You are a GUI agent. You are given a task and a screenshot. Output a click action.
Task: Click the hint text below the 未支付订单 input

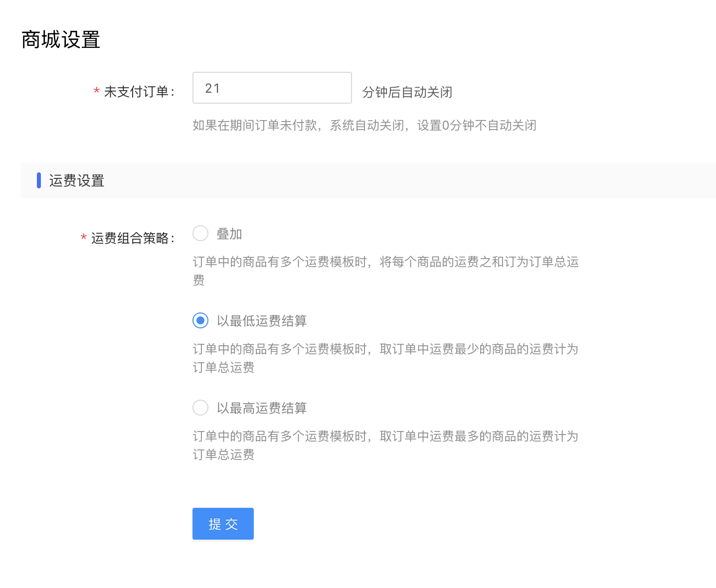point(364,126)
